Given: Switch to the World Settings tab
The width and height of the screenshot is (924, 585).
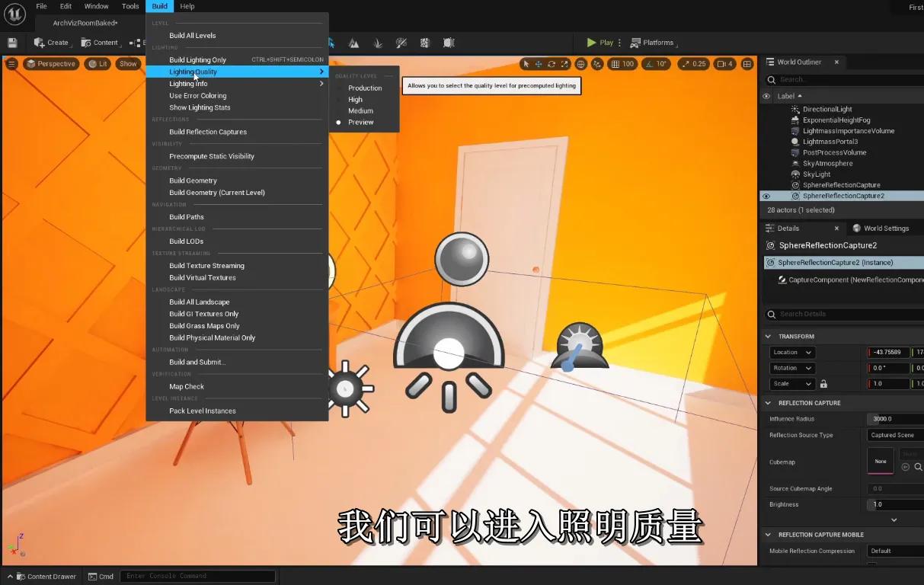Looking at the screenshot, I should click(x=885, y=229).
